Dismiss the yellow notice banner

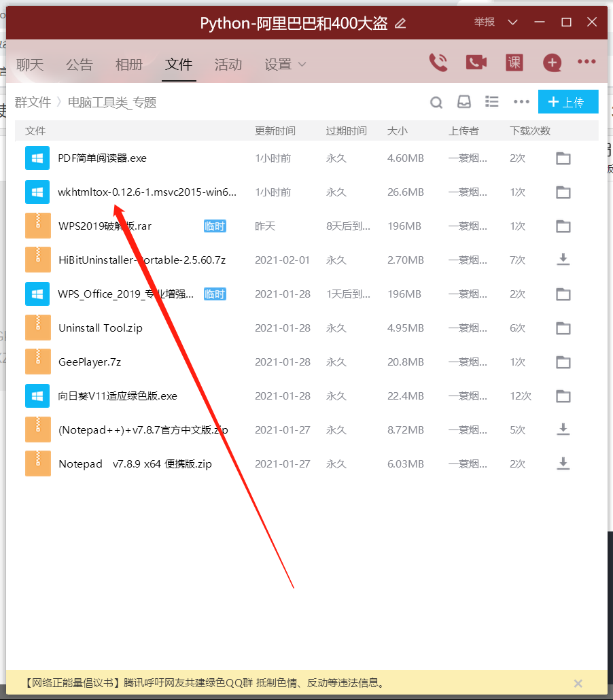[578, 683]
